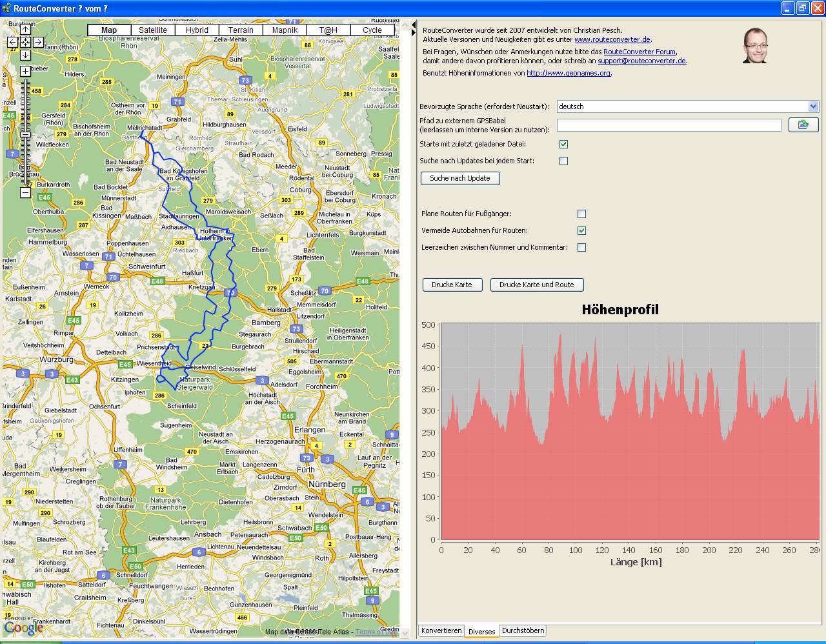Open the Durchstöbern tab
The width and height of the screenshot is (826, 644).
pos(523,630)
